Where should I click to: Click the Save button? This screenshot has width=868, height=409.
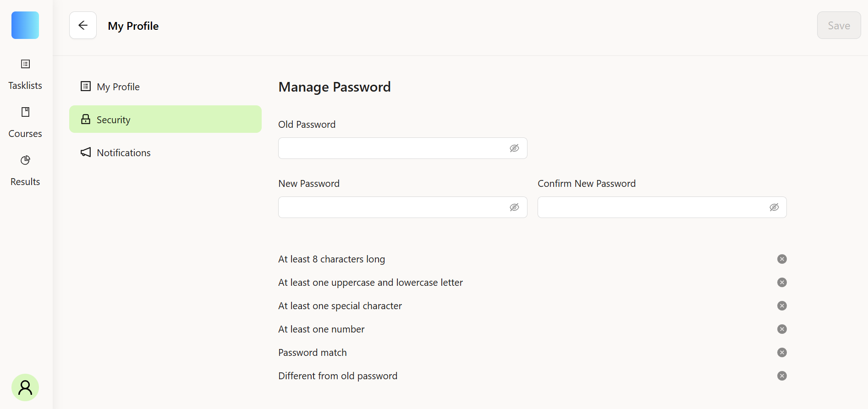[839, 25]
